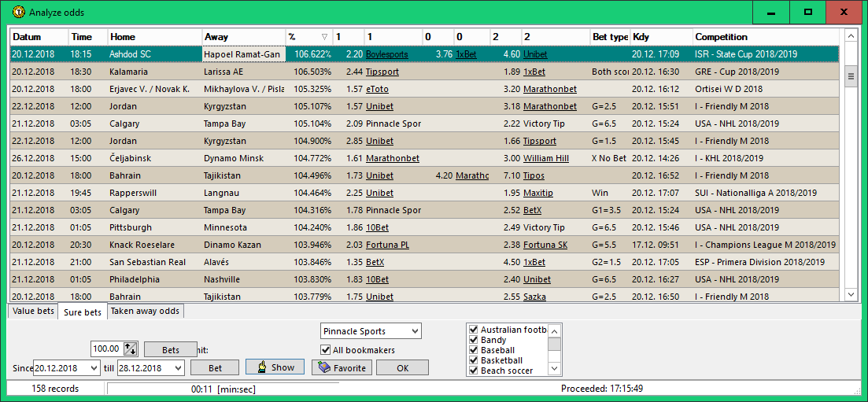Image resolution: width=868 pixels, height=402 pixels.
Task: Switch to the Taken away odds tab
Action: [x=145, y=312]
